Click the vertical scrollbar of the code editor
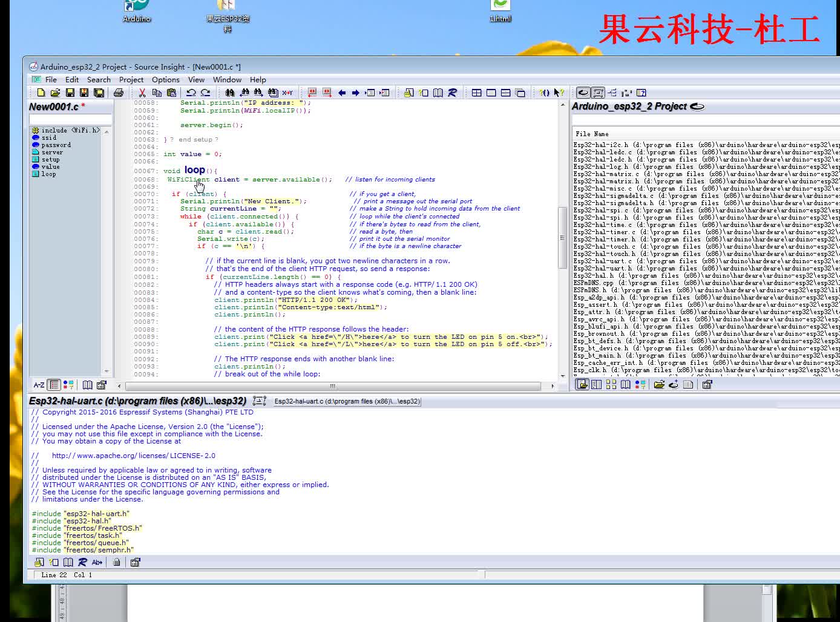Screen dimensions: 840x622 point(562,237)
